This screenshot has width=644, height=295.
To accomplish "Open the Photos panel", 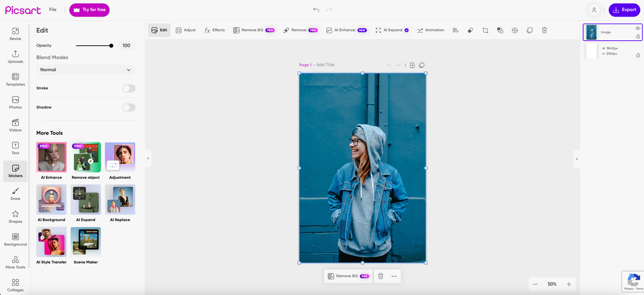I will pyautogui.click(x=15, y=103).
